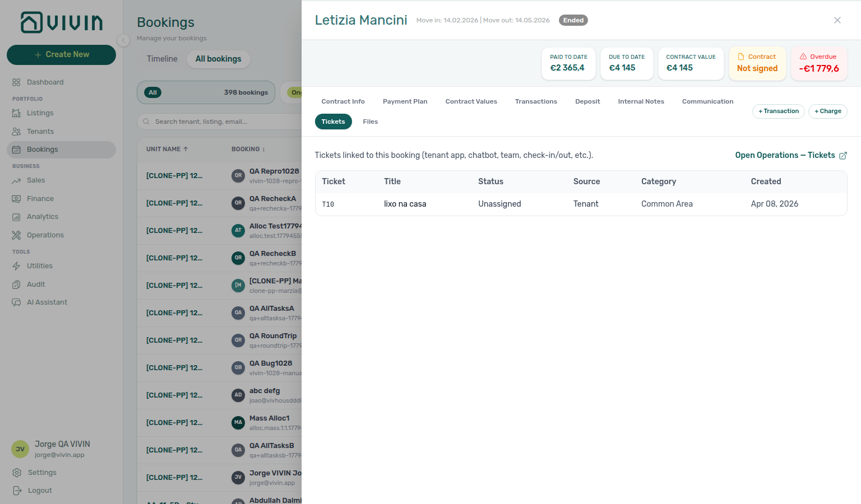Image resolution: width=861 pixels, height=504 pixels.
Task: Click the Unassigned status cell
Action: click(499, 204)
